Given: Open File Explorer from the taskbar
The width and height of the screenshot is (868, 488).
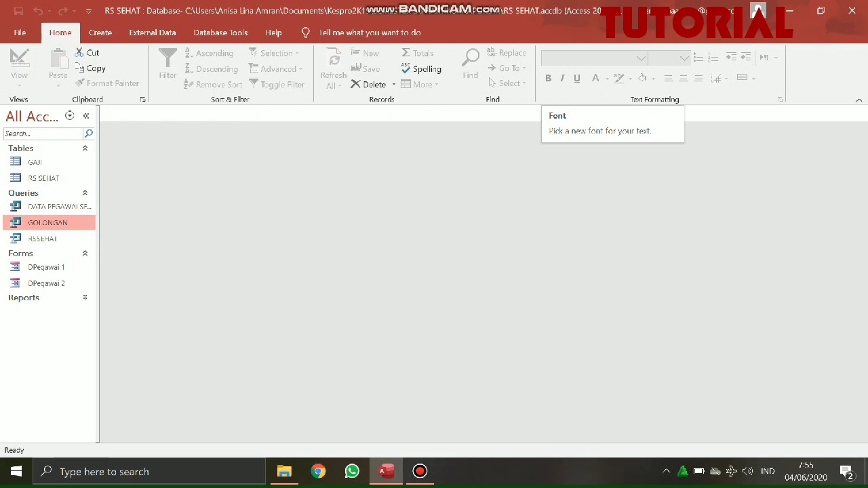Looking at the screenshot, I should point(284,471).
